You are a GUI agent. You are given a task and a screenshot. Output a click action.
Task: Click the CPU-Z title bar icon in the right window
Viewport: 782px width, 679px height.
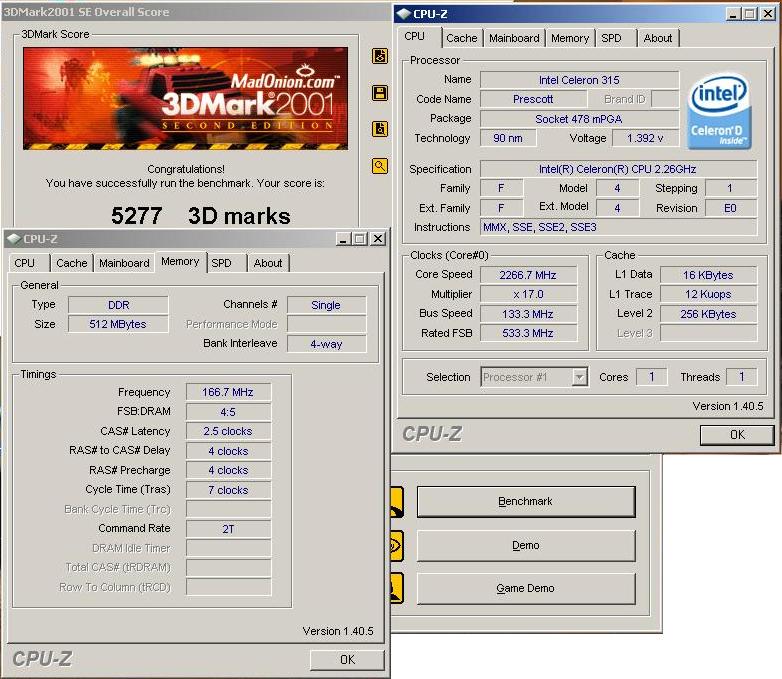pyautogui.click(x=403, y=14)
